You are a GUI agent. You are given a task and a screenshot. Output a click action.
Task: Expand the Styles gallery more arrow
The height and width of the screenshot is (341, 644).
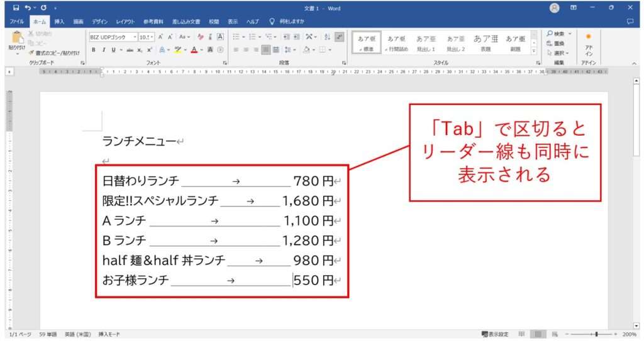click(534, 51)
